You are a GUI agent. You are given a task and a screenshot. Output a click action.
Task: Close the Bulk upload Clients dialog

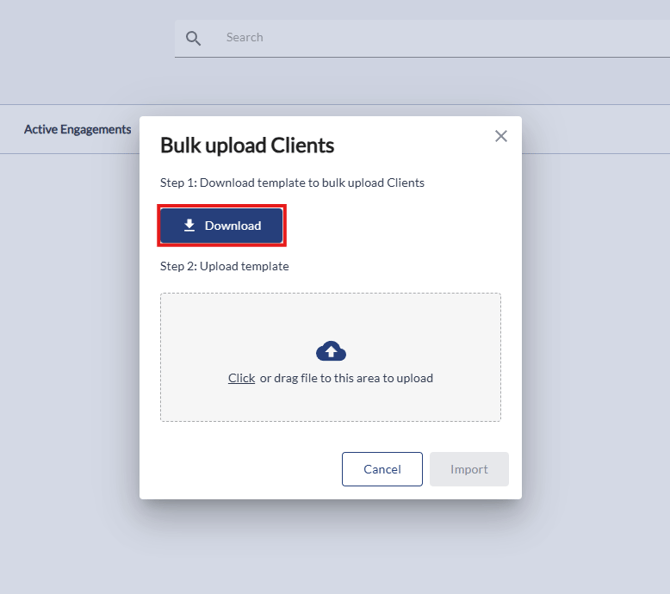501,136
